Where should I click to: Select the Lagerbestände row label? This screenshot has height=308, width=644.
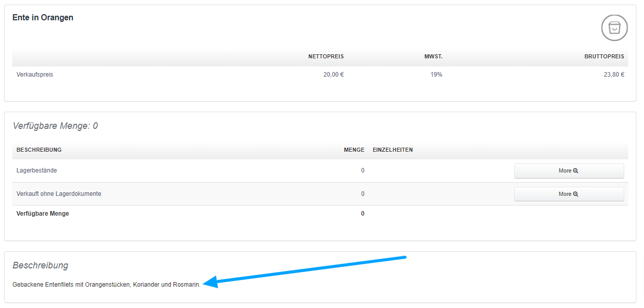(x=37, y=170)
